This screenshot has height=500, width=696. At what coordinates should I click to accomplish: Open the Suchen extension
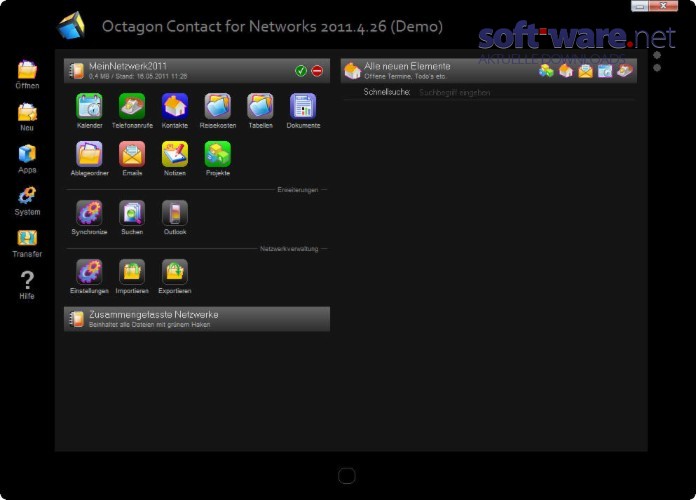click(132, 213)
